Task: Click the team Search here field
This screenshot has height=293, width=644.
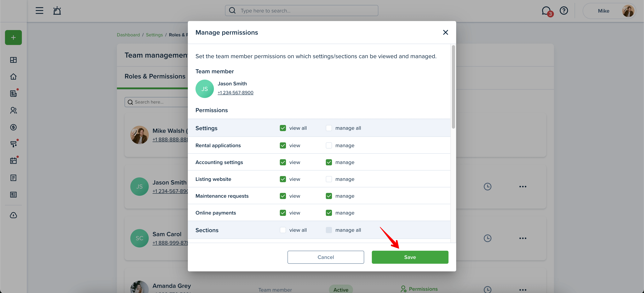Action: pos(156,102)
